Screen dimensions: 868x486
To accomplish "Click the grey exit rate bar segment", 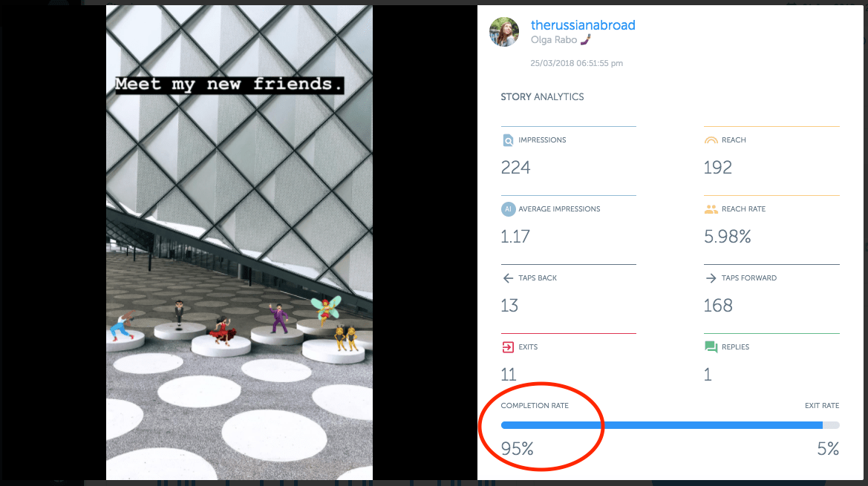I will click(831, 425).
